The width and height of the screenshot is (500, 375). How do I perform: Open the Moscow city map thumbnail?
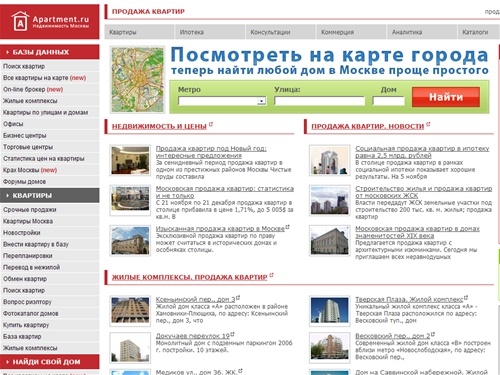tap(138, 80)
